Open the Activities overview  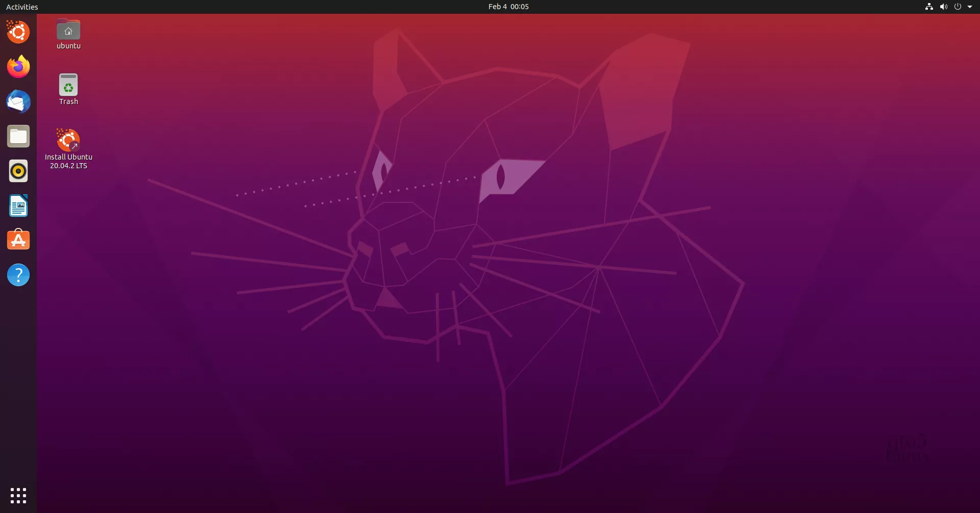(x=22, y=7)
